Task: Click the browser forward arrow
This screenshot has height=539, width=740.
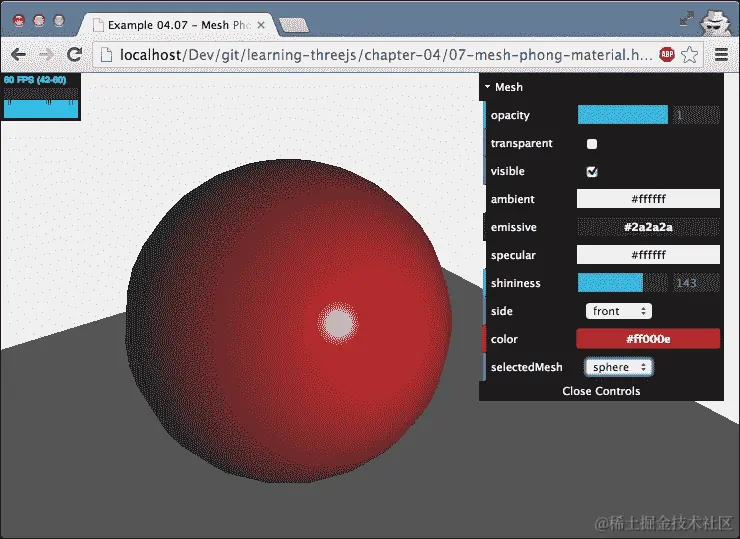Action: tap(46, 55)
